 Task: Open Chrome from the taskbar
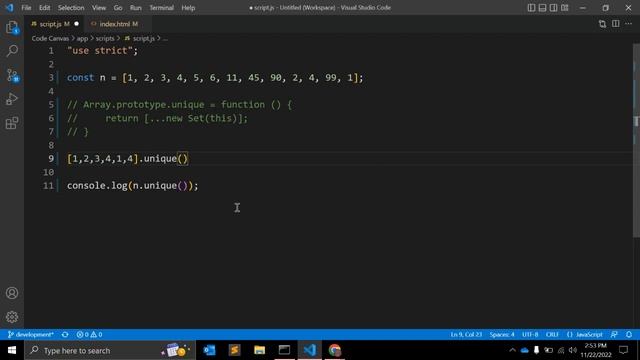[334, 350]
